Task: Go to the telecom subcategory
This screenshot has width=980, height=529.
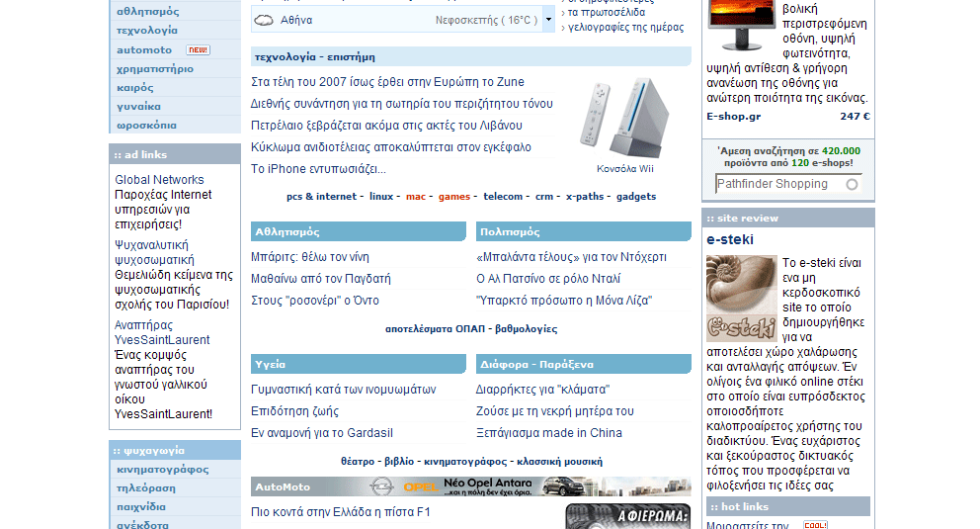Action: coord(503,197)
